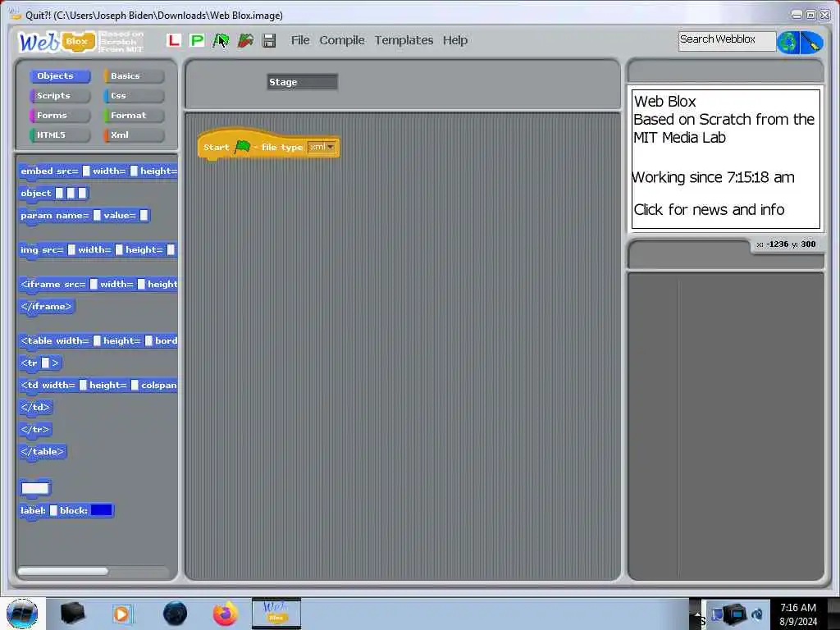Viewport: 840px width, 630px height.
Task: Select the Scripts block category
Action: click(x=60, y=96)
